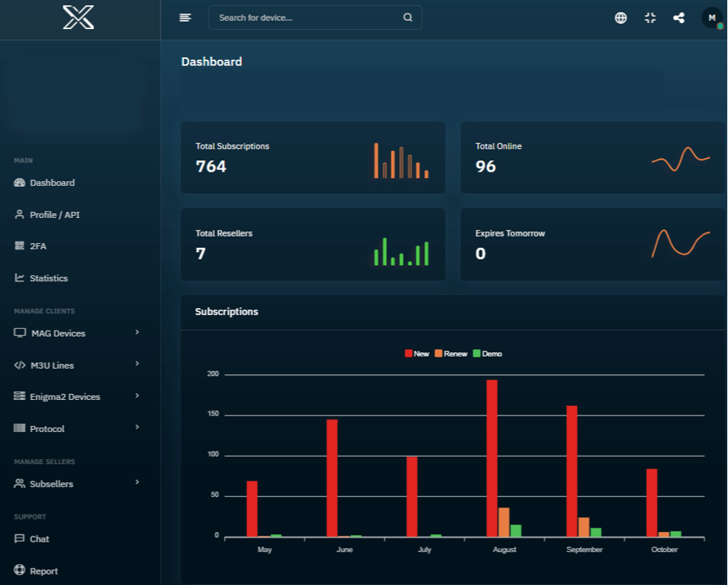This screenshot has height=585, width=728.
Task: Open the Chat support link
Action: coord(39,539)
